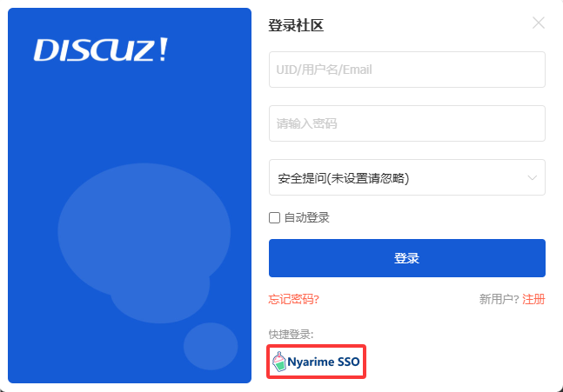Submit with the blue 登录 button
This screenshot has height=392, width=563.
pyautogui.click(x=407, y=258)
